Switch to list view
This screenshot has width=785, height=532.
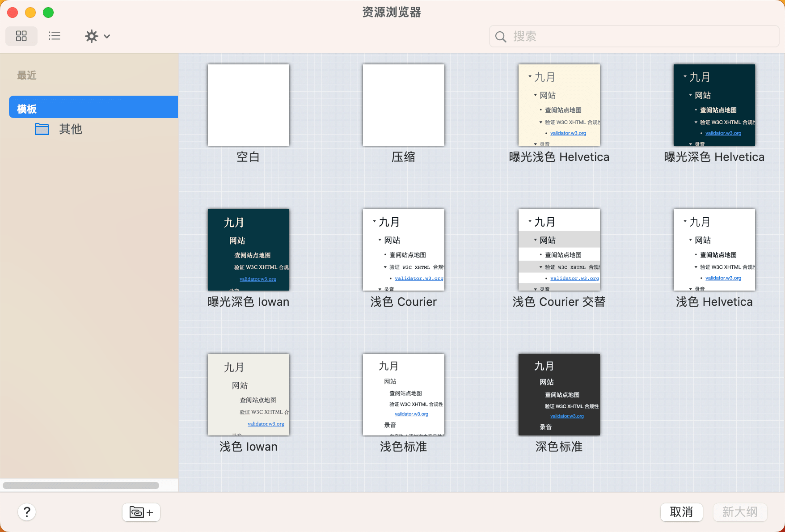click(55, 36)
